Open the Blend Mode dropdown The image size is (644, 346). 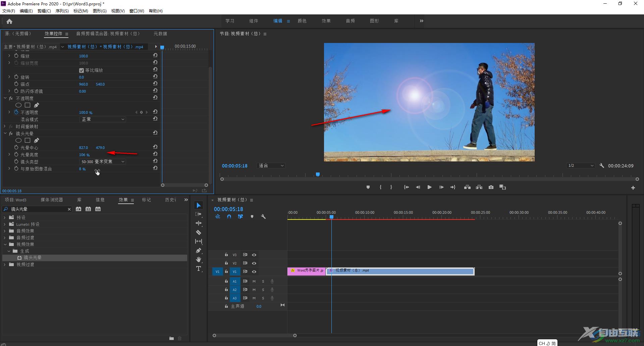103,119
